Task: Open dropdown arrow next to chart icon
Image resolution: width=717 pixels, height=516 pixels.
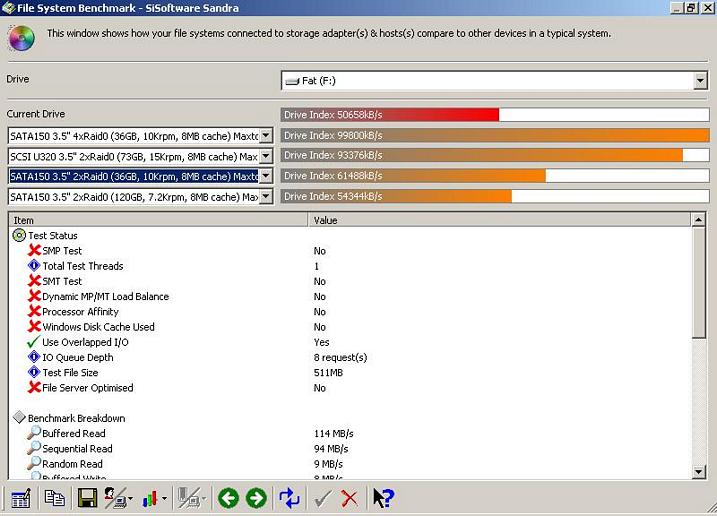Action: (x=164, y=499)
